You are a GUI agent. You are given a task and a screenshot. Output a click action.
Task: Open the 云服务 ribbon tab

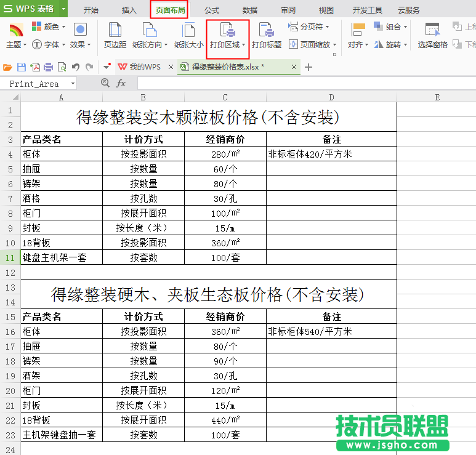tap(409, 10)
